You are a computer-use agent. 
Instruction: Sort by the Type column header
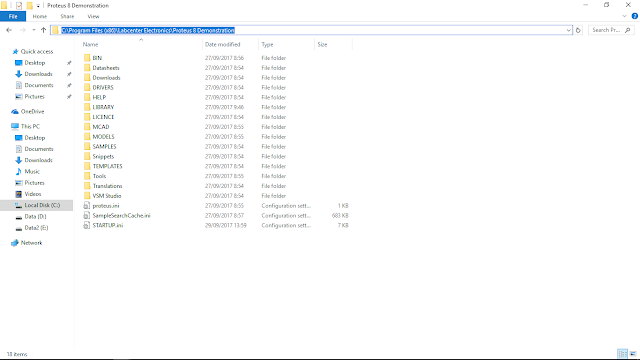point(287,44)
